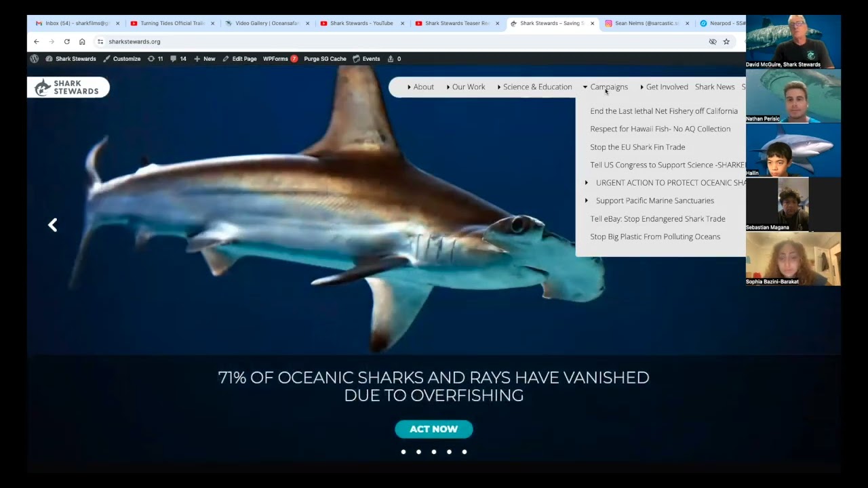This screenshot has width=868, height=488.
Task: Go back in the browser
Action: point(37,41)
